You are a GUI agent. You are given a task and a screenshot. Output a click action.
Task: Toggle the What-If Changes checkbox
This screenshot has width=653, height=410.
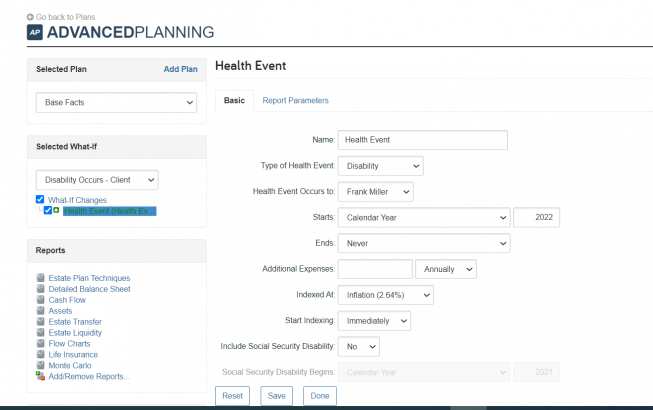coord(40,199)
